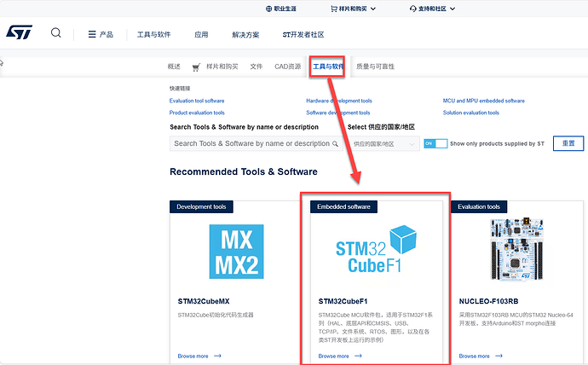Expand the 支持和社区 dropdown

[453, 9]
